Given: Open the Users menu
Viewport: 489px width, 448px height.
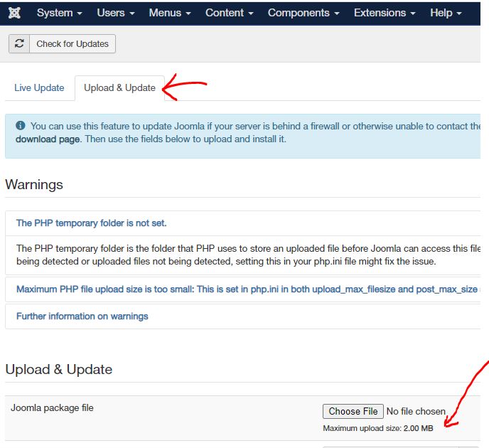Looking at the screenshot, I should [116, 13].
